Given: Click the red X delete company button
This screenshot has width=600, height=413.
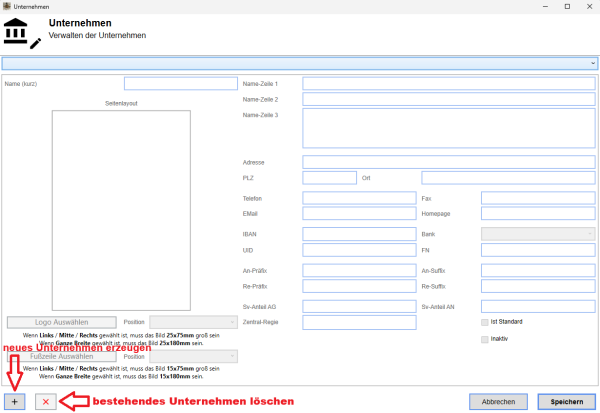Looking at the screenshot, I should 46,402.
